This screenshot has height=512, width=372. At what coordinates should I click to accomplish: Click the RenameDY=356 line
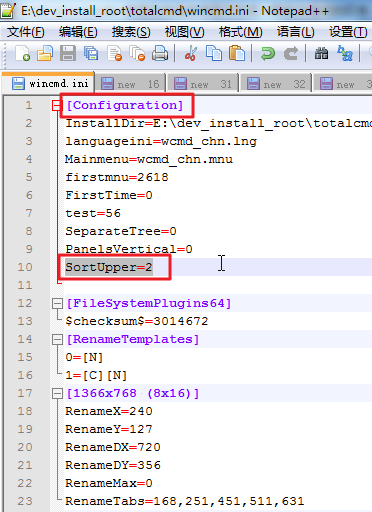[113, 465]
